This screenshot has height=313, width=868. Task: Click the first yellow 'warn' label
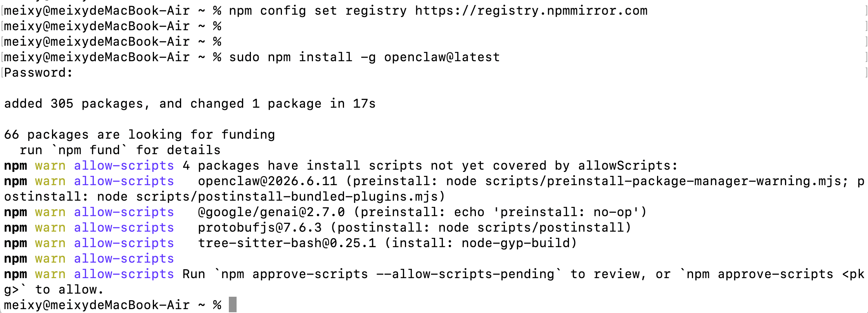coord(50,165)
